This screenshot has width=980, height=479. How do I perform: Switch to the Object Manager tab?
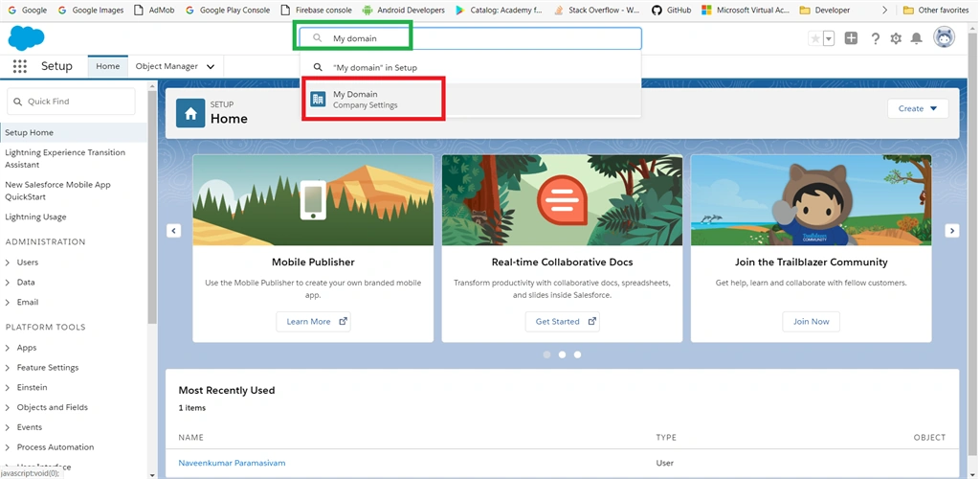167,66
